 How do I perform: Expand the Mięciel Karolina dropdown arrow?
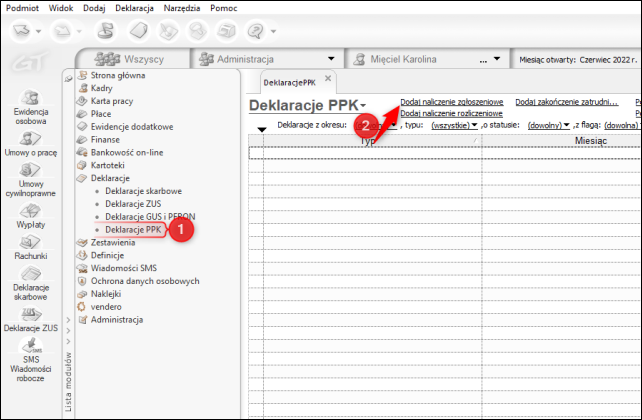coord(497,59)
